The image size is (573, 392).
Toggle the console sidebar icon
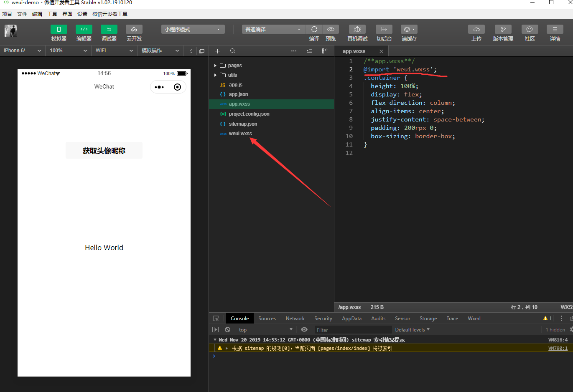click(x=216, y=330)
